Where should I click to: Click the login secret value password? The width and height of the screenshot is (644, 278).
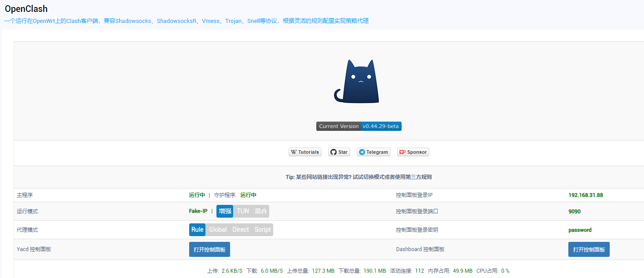(580, 230)
